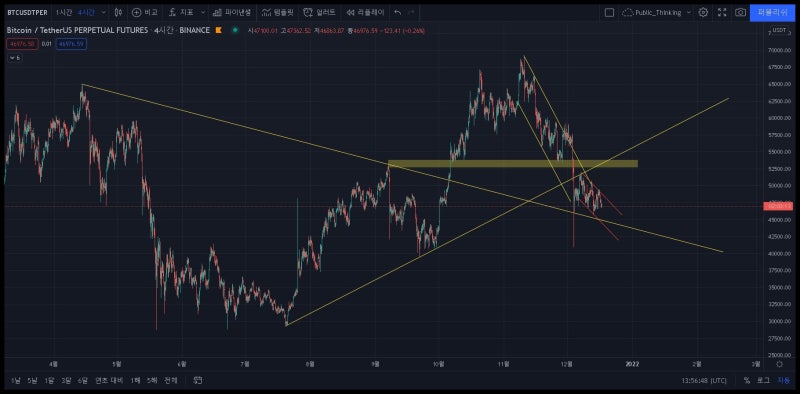Image resolution: width=800 pixels, height=394 pixels.
Task: Toggle 자동 (auto) scale mode
Action: [783, 380]
